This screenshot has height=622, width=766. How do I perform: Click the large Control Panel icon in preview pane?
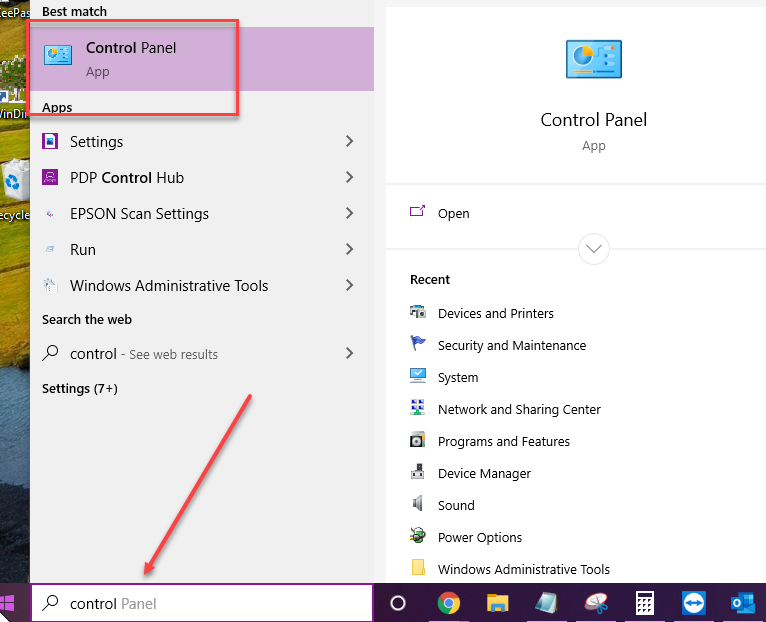point(594,59)
